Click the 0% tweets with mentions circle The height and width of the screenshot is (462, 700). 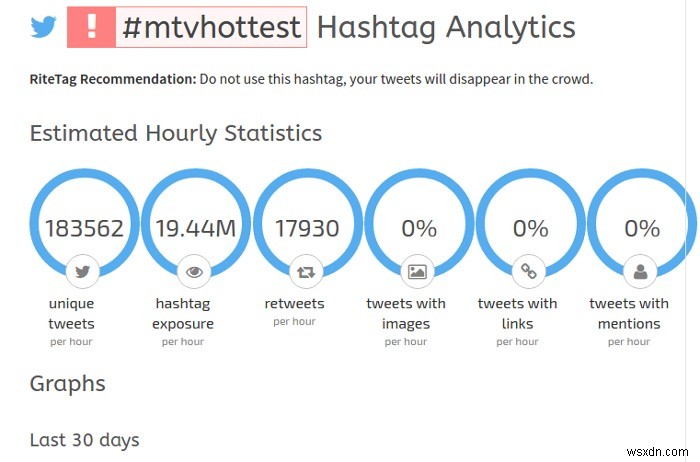(x=641, y=228)
